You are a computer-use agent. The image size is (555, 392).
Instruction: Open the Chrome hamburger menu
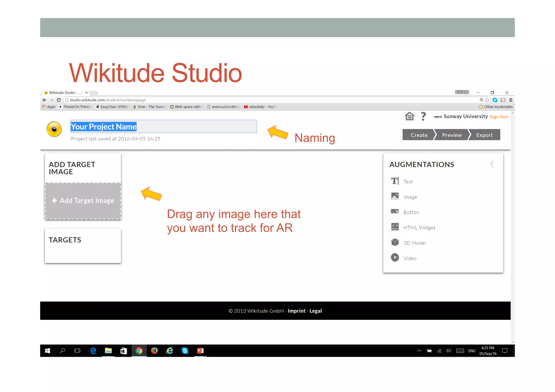(511, 100)
